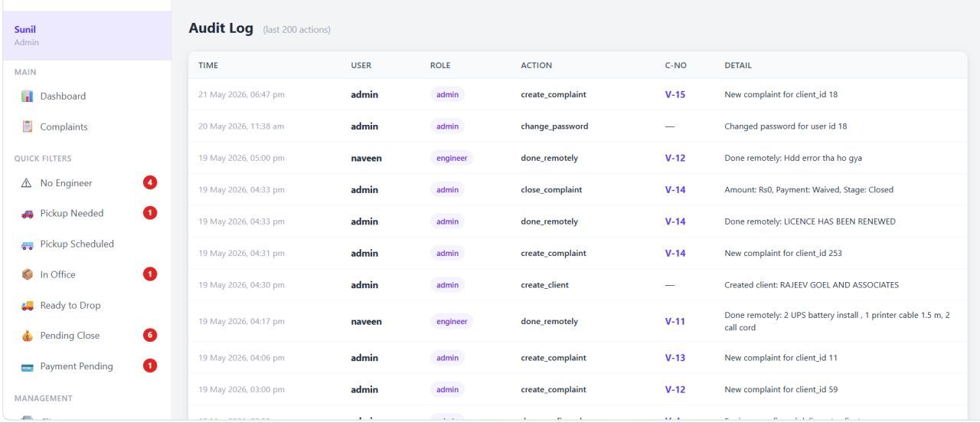Click the Audit Log heading
The height and width of the screenshot is (423, 980).
click(220, 28)
